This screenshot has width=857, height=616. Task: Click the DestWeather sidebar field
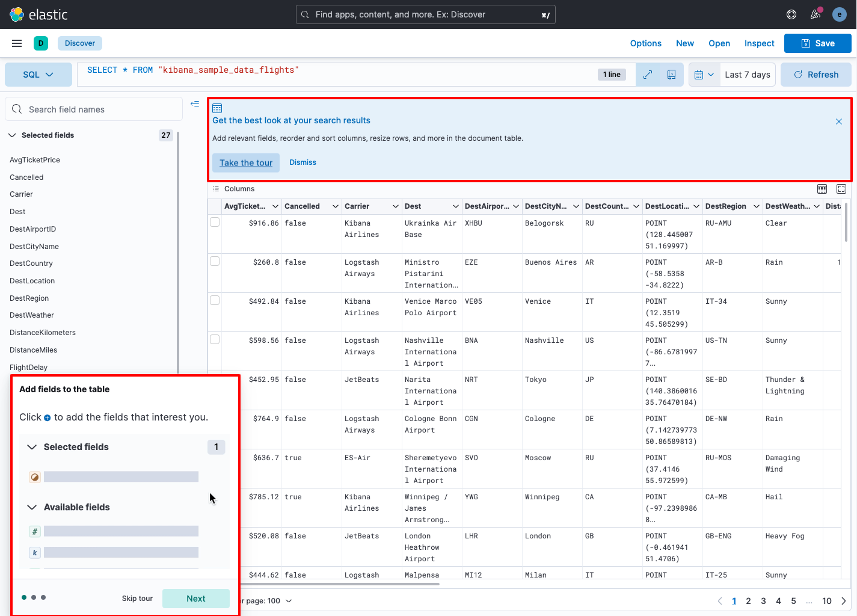point(32,315)
